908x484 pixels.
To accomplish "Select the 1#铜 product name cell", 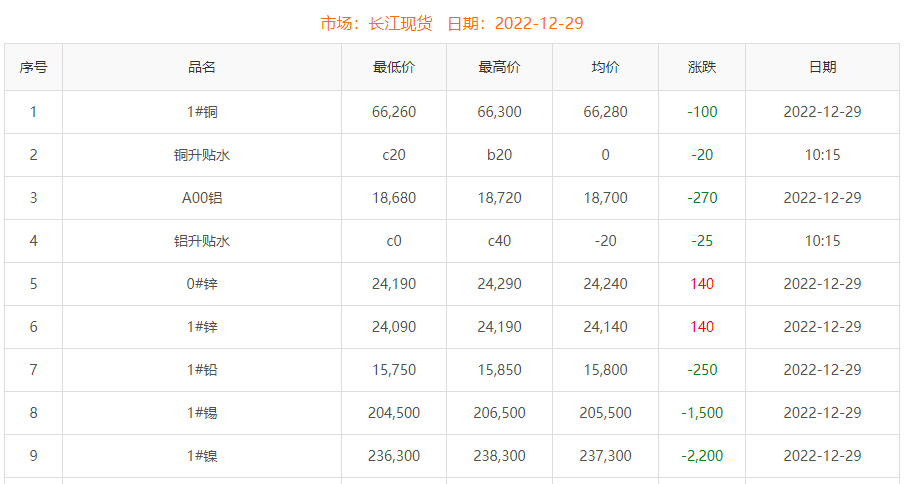I will pyautogui.click(x=202, y=112).
